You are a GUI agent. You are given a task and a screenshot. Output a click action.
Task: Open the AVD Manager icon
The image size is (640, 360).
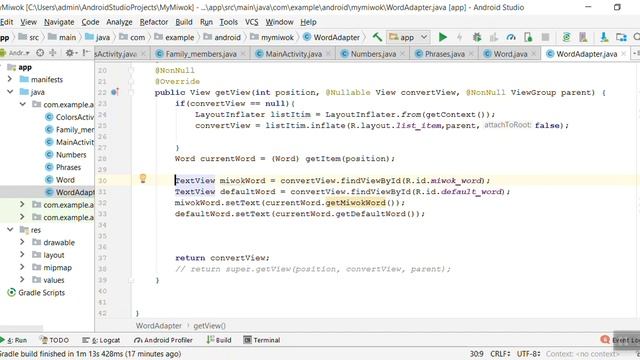(583, 37)
